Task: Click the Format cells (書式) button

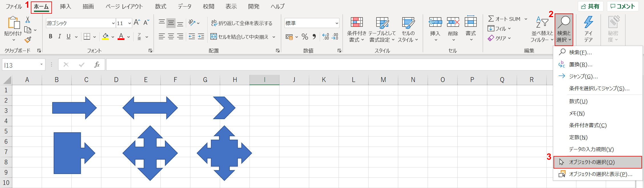Action: (x=471, y=29)
